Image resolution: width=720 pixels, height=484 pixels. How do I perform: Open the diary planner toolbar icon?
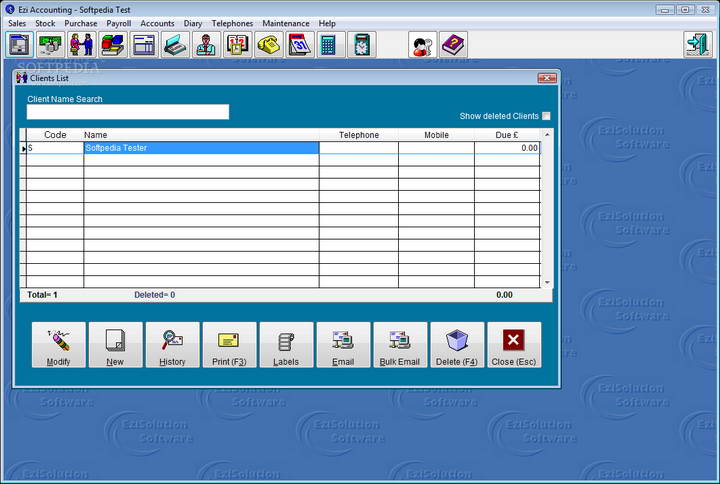coord(237,45)
